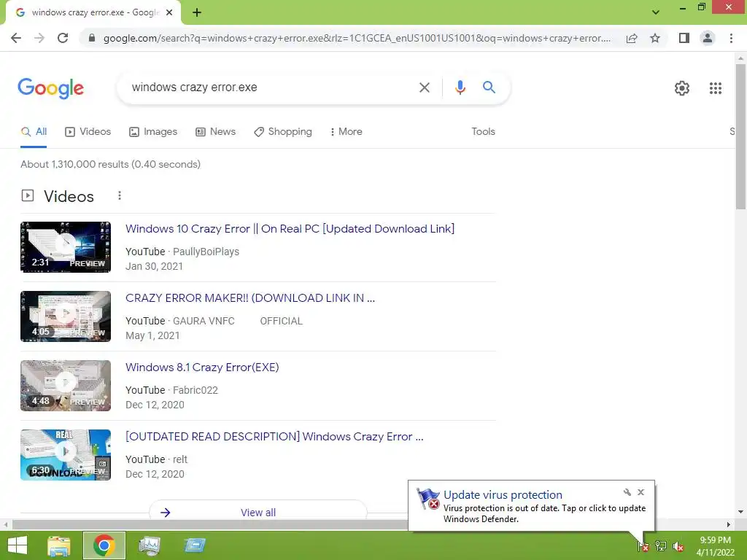
Task: Click the browser forward arrow
Action: [x=39, y=38]
